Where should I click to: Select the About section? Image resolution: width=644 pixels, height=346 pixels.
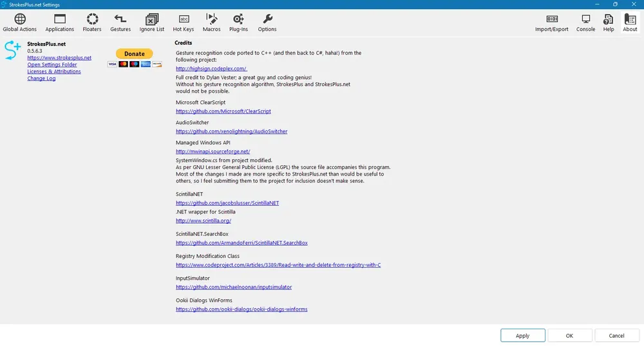(x=630, y=23)
